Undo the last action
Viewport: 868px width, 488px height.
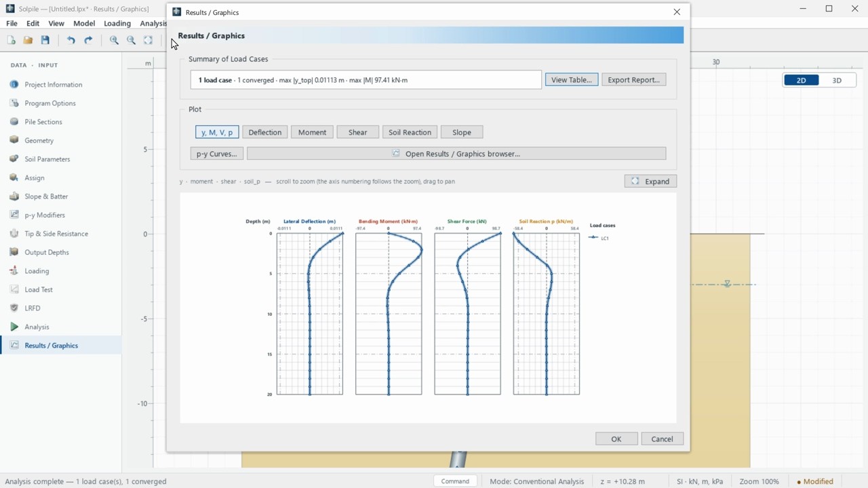tap(71, 41)
